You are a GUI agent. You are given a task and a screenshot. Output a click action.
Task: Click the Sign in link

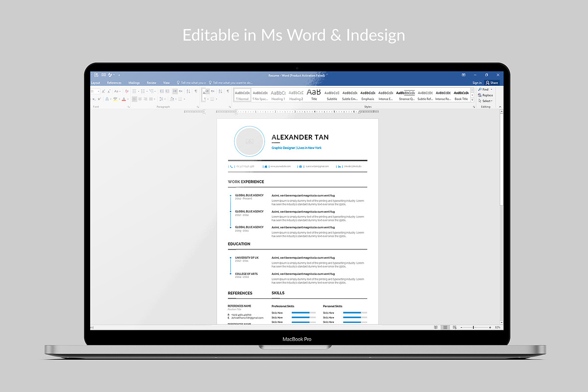click(x=477, y=83)
